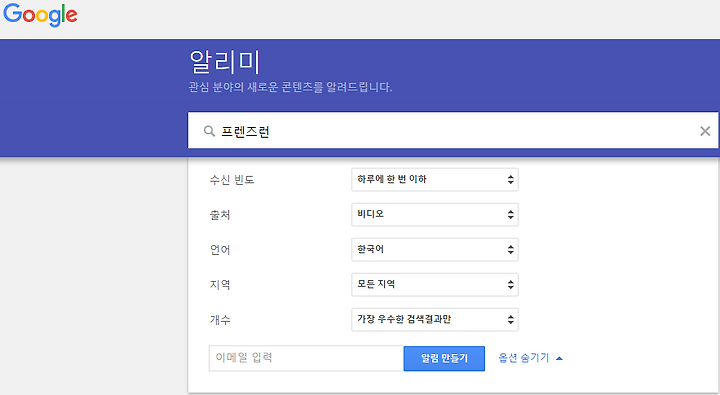Click the 지역 label
720x395 pixels.
[x=220, y=285]
